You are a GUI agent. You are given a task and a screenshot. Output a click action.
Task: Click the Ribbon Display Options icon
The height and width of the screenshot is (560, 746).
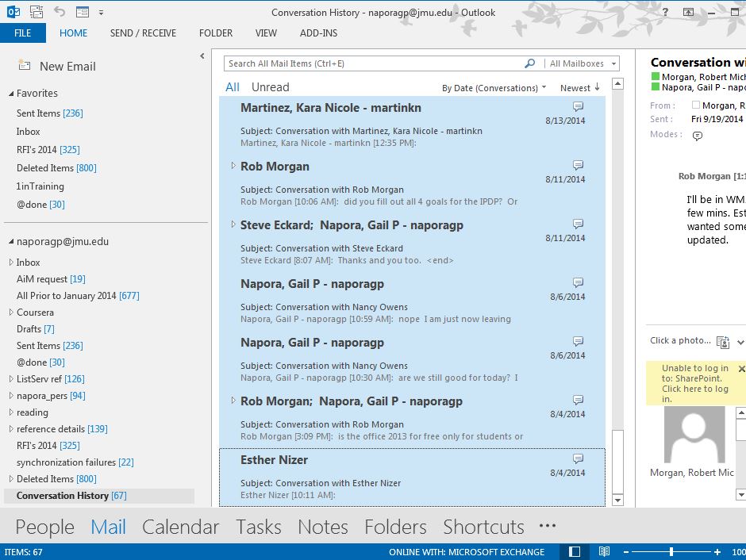[688, 13]
